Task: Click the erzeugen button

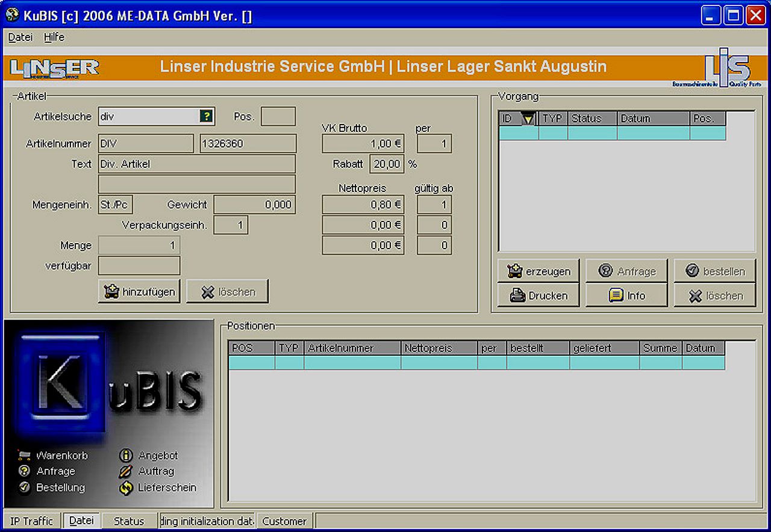Action: pyautogui.click(x=538, y=271)
